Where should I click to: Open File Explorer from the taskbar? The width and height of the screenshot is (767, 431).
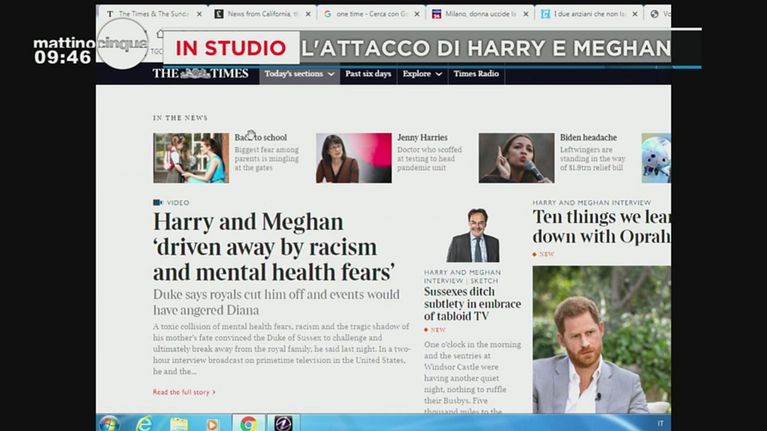[178, 422]
